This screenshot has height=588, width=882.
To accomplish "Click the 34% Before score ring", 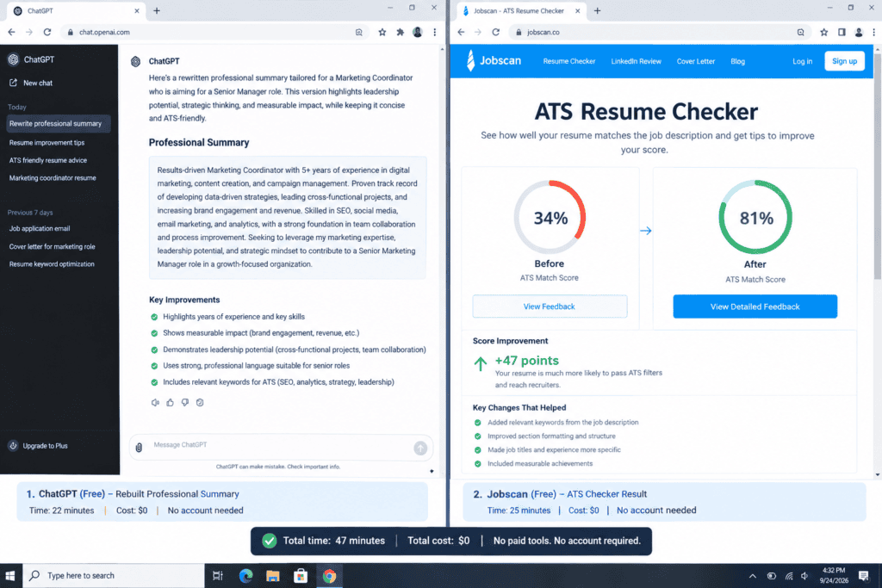I will coord(550,217).
